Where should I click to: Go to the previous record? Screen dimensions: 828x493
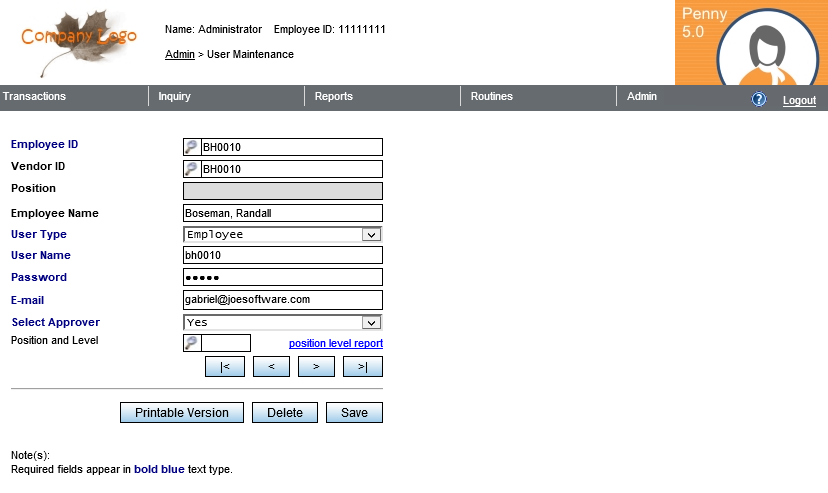271,367
